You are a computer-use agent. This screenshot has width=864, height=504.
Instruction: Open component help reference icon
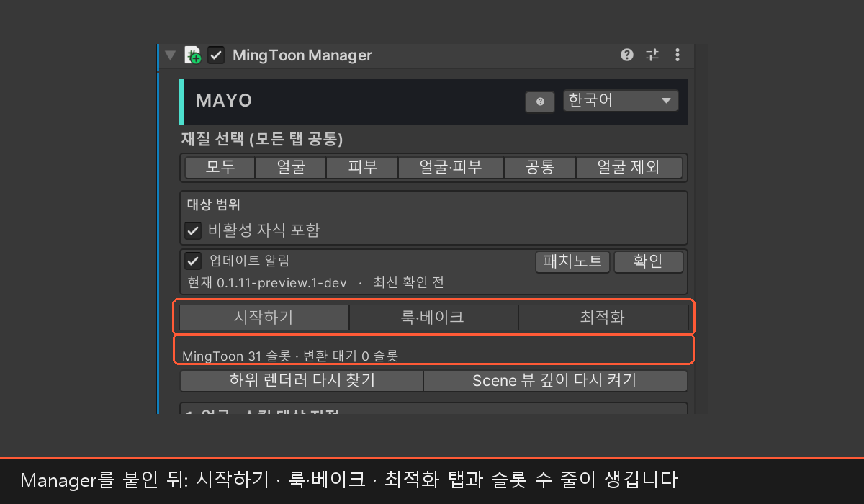tap(627, 55)
